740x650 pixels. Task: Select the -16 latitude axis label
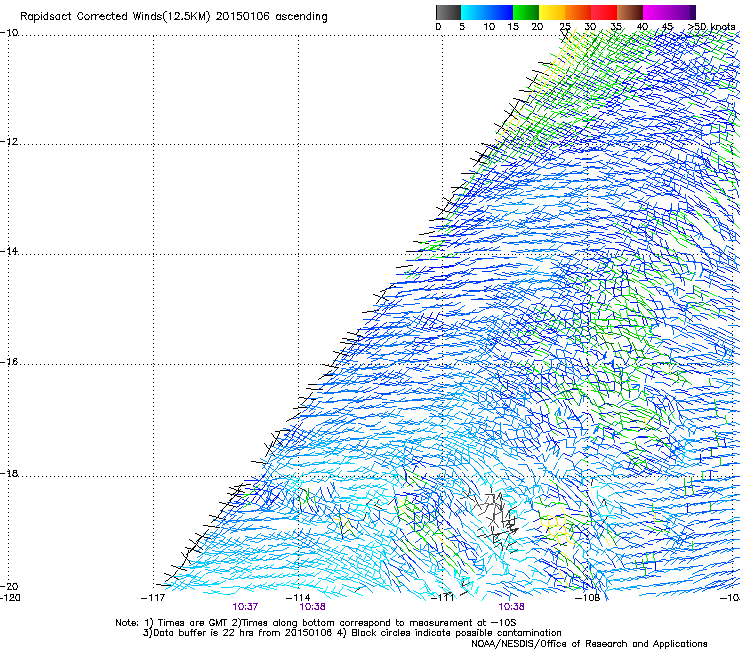pos(9,362)
